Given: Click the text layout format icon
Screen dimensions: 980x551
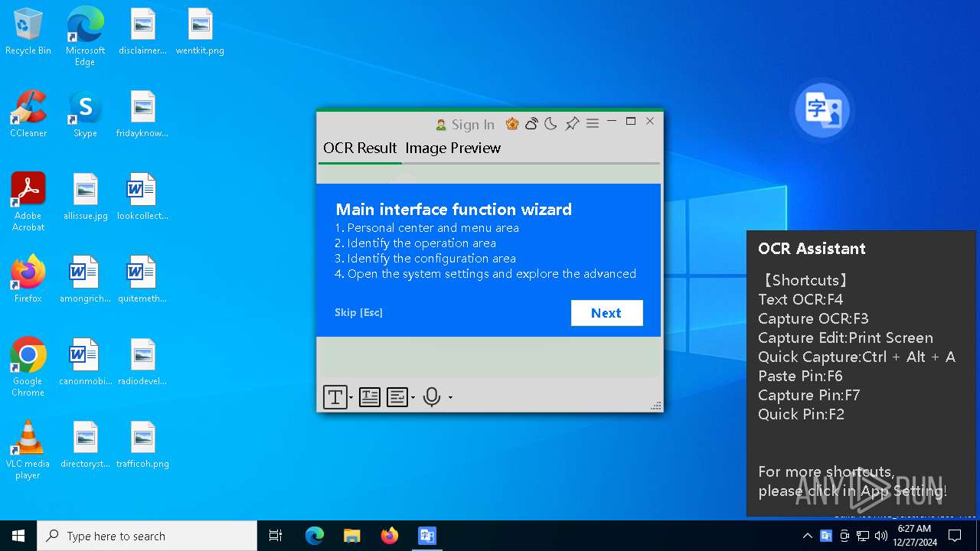Looking at the screenshot, I should click(370, 397).
